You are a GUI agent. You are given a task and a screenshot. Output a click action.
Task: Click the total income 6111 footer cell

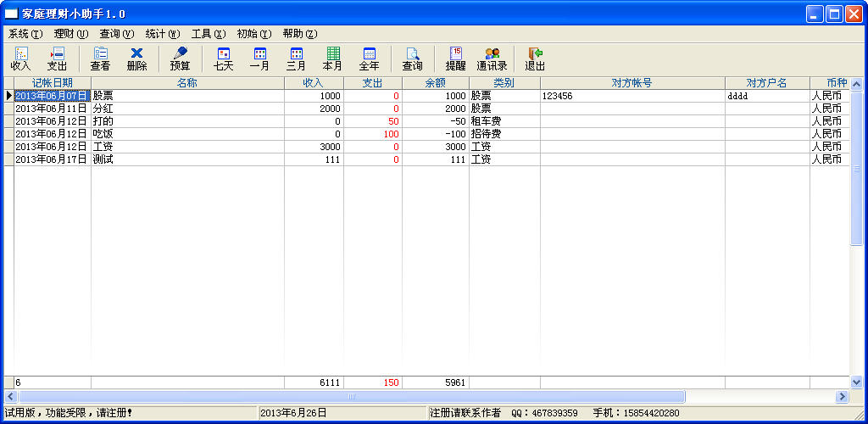click(x=314, y=382)
